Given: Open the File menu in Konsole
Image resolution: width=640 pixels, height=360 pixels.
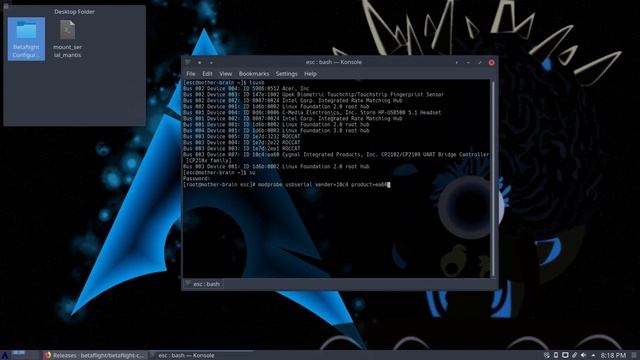Looking at the screenshot, I should point(191,74).
